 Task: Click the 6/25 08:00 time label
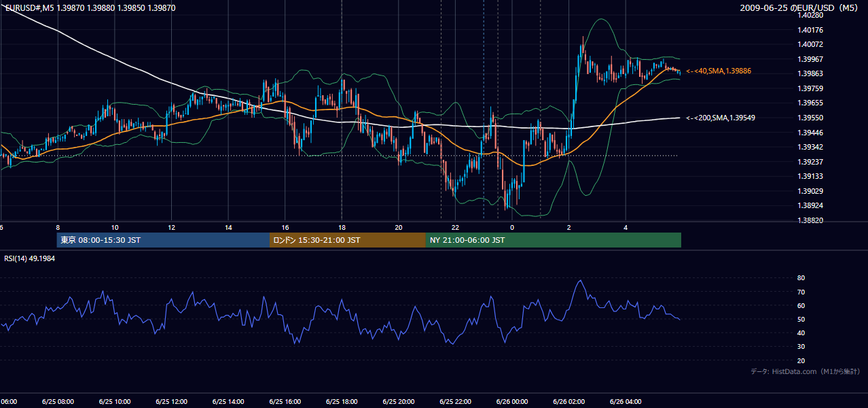tap(58, 402)
